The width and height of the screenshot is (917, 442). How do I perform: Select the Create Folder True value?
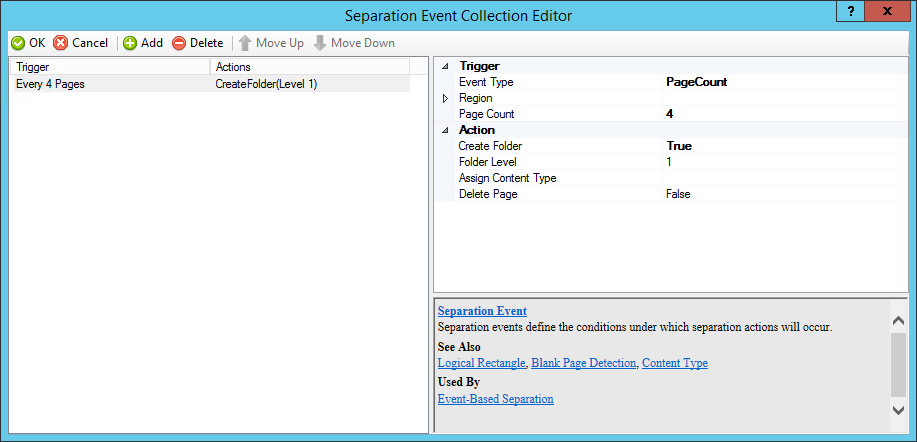(780, 146)
